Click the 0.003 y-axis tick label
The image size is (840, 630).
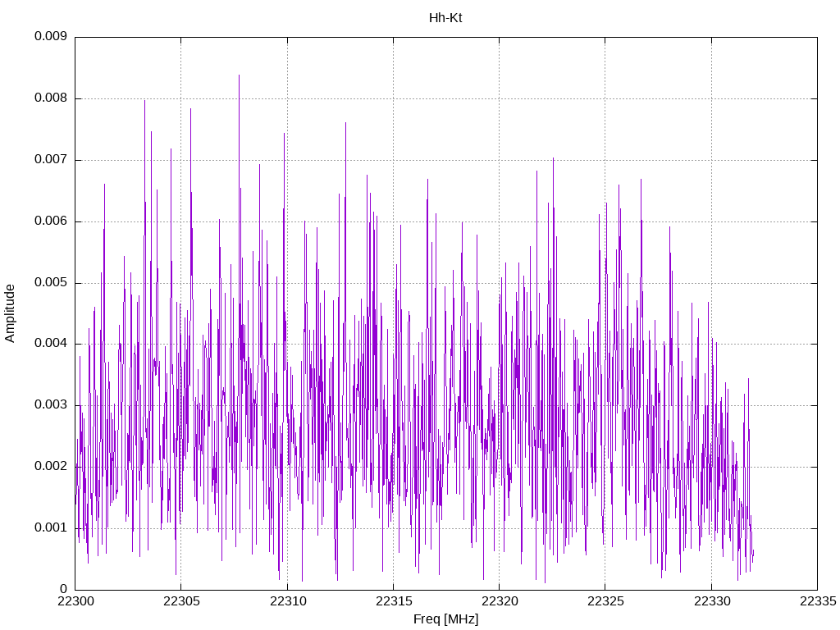pyautogui.click(x=51, y=405)
